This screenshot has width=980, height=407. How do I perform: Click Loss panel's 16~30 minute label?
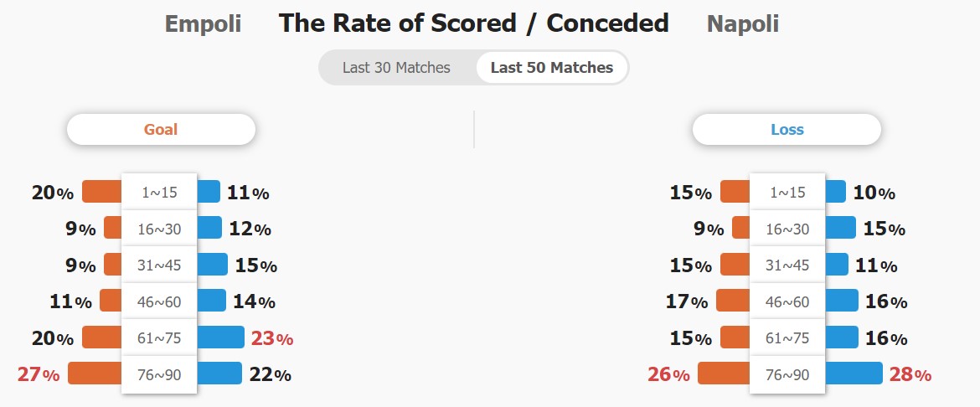click(787, 229)
